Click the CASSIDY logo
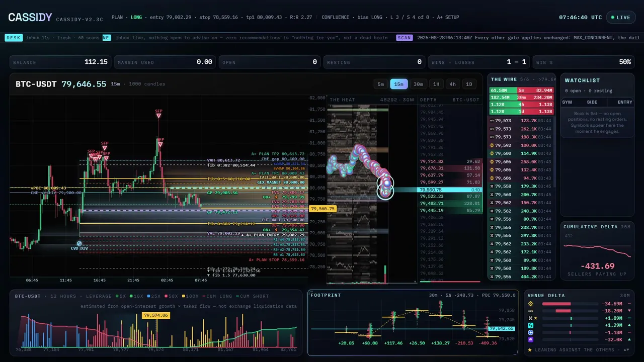 [x=30, y=18]
